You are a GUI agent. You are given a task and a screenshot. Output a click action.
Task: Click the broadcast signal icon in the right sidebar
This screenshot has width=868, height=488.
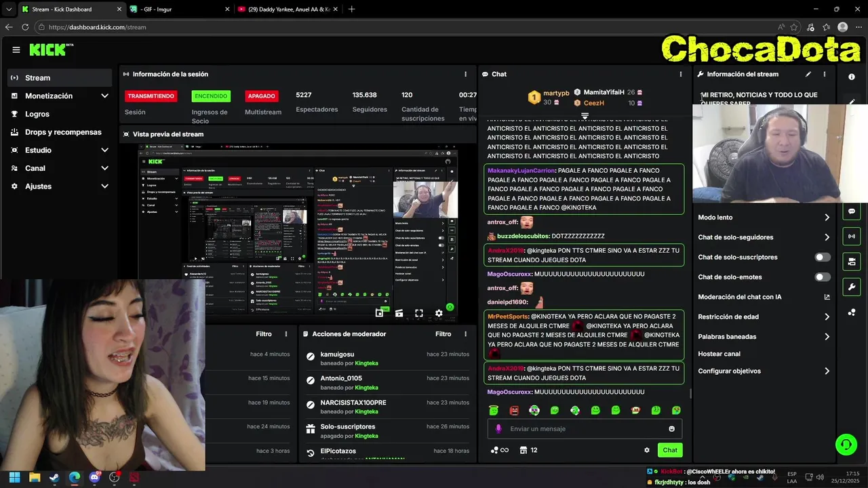[852, 236]
